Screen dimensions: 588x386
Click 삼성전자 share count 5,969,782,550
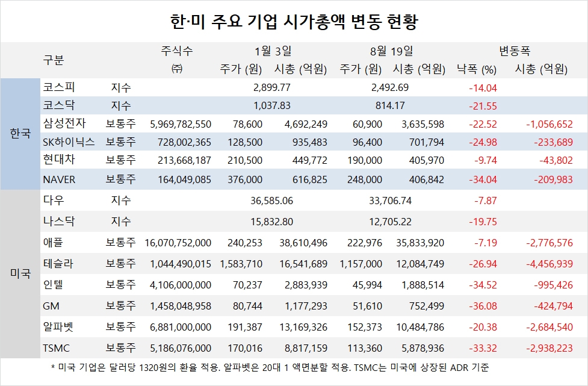(181, 124)
